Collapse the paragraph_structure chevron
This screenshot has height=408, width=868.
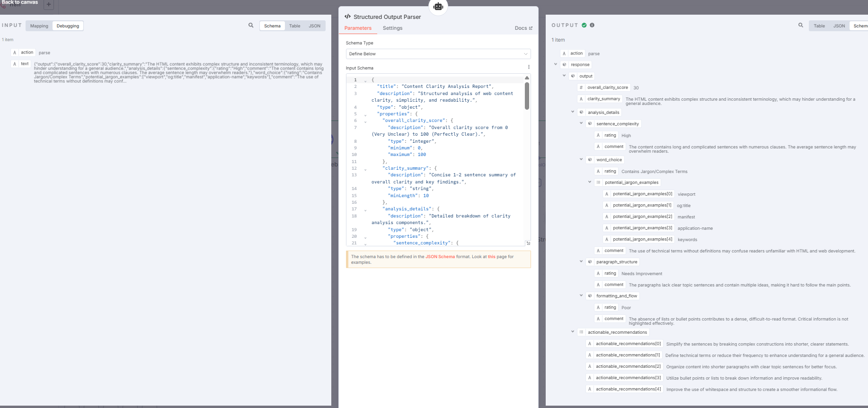[x=581, y=261]
